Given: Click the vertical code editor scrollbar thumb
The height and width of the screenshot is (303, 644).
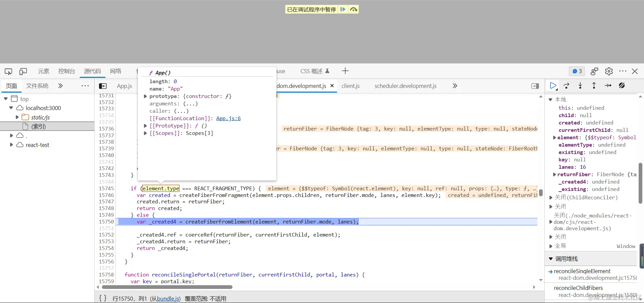Looking at the screenshot, I should point(541,193).
